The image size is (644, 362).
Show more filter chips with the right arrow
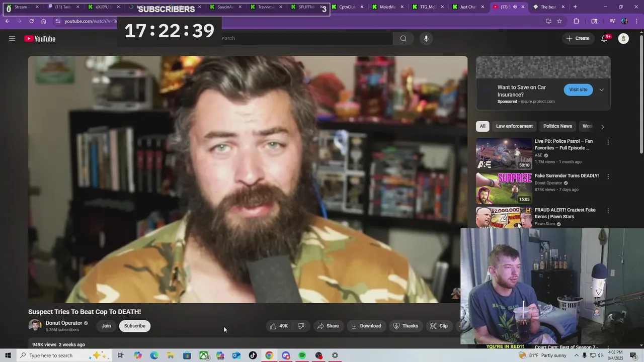602,127
